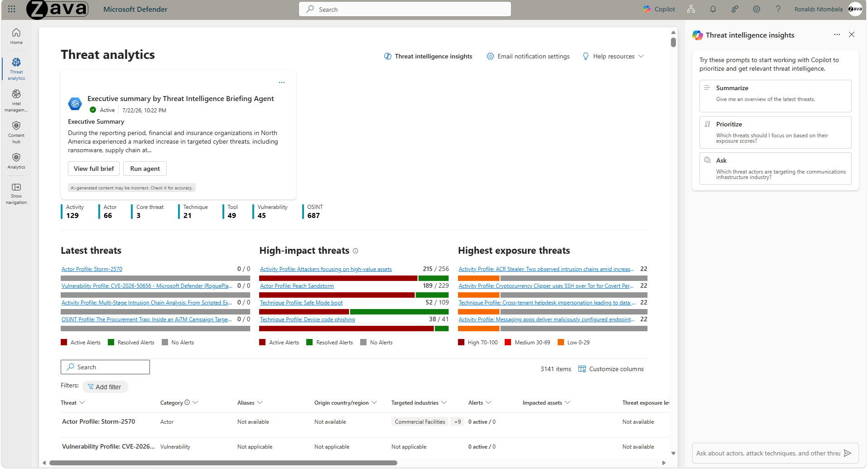This screenshot has height=469, width=868.
Task: Click the vertical scrollbar thumb of main page
Action: pos(673,42)
